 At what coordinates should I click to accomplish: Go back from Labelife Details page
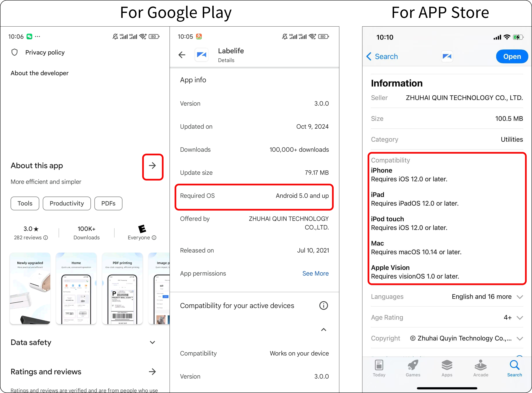tap(182, 55)
